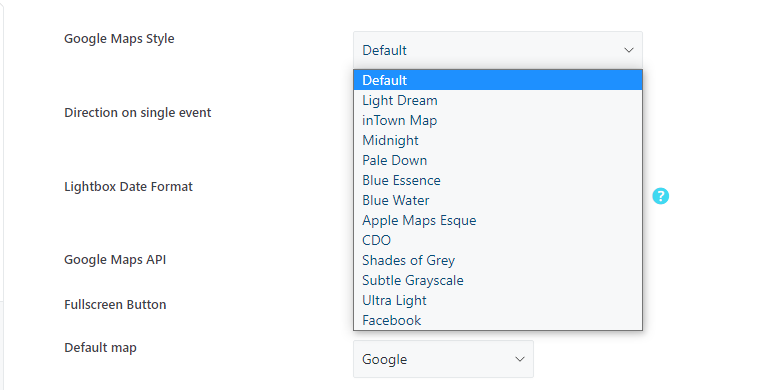This screenshot has width=783, height=390.
Task: Pick Blue Water style option
Action: (x=498, y=200)
